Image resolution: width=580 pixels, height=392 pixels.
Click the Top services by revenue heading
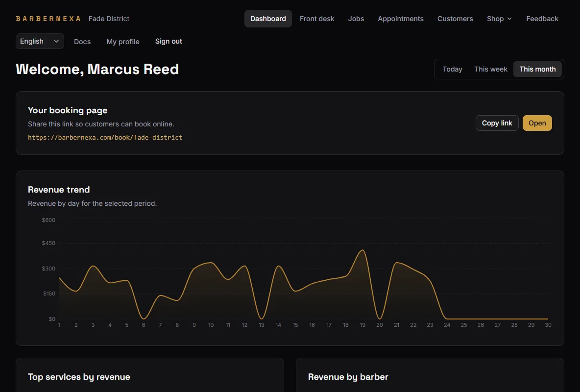(x=79, y=377)
